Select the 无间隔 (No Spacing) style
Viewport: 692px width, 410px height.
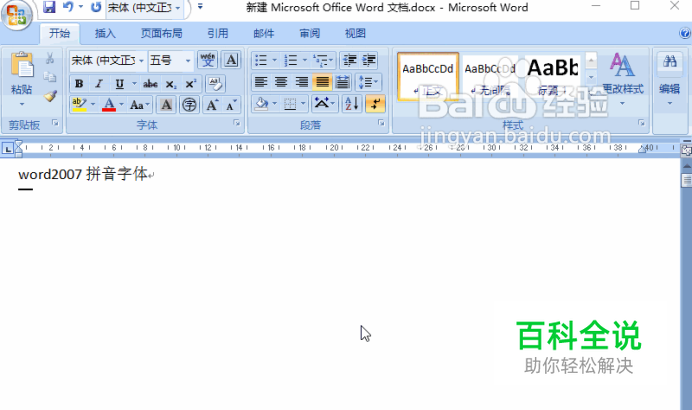click(490, 76)
